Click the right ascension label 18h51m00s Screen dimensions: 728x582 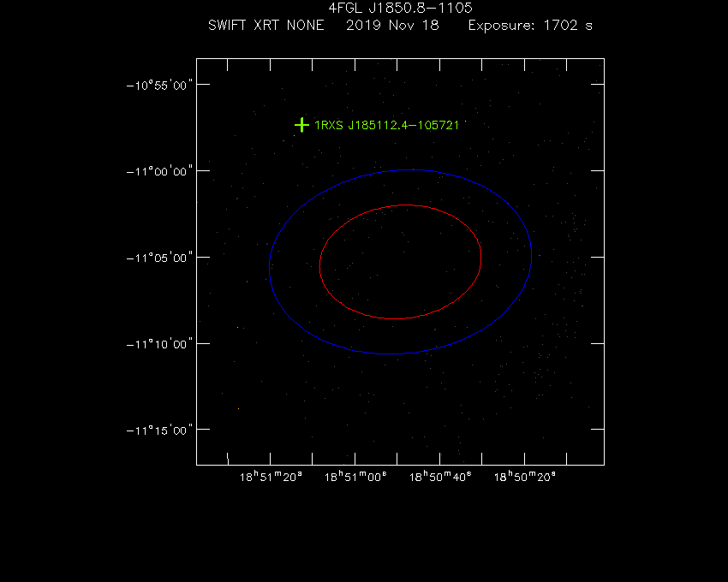coord(355,477)
